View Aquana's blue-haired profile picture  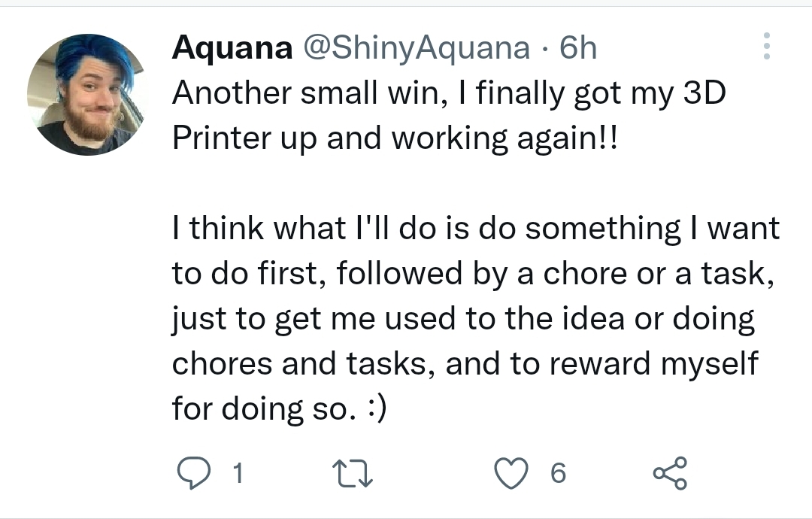pyautogui.click(x=87, y=95)
